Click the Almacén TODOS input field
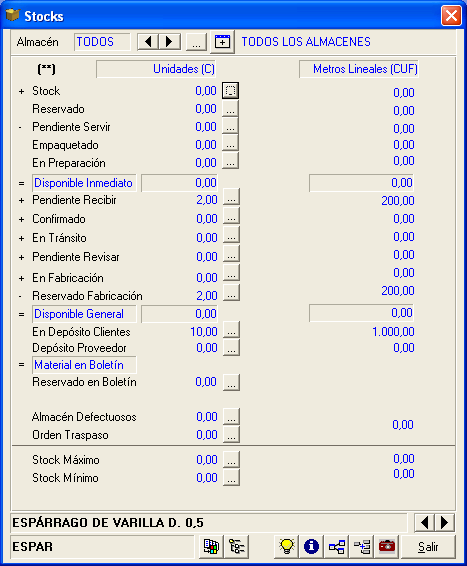Screen dimensions: 467x566 pyautogui.click(x=102, y=42)
